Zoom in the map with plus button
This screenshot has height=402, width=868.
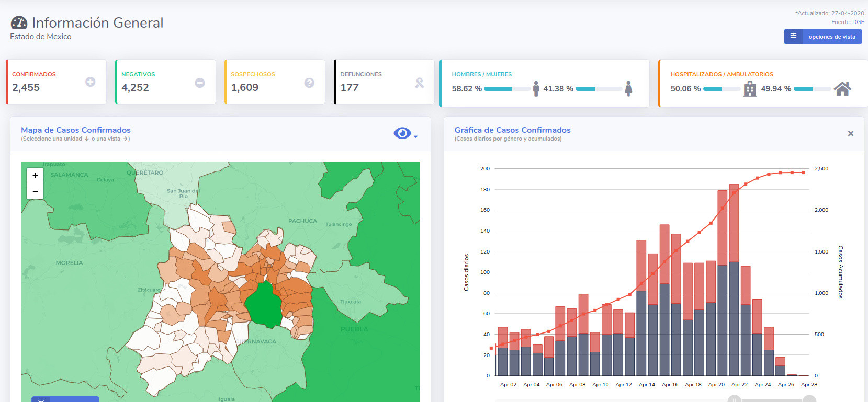35,176
